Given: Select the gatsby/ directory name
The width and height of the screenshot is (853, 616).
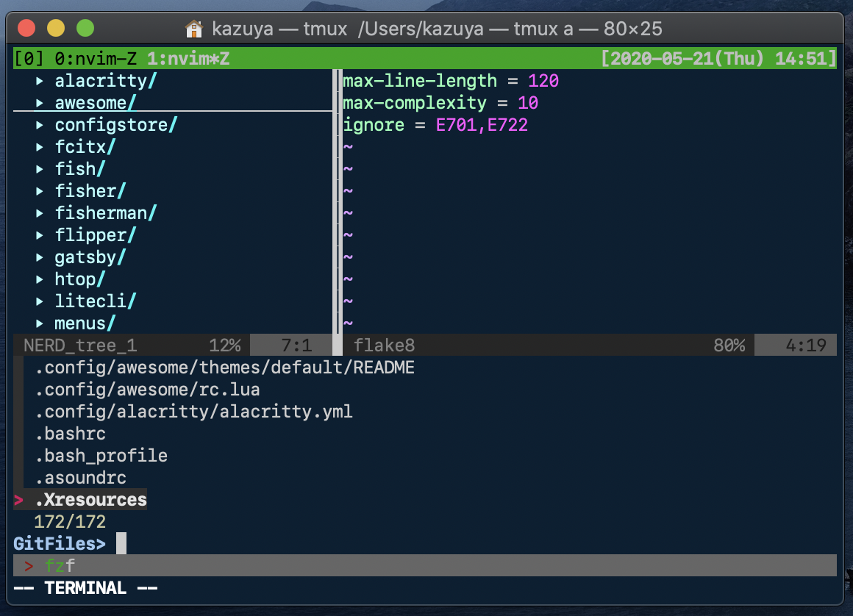Looking at the screenshot, I should [x=90, y=257].
